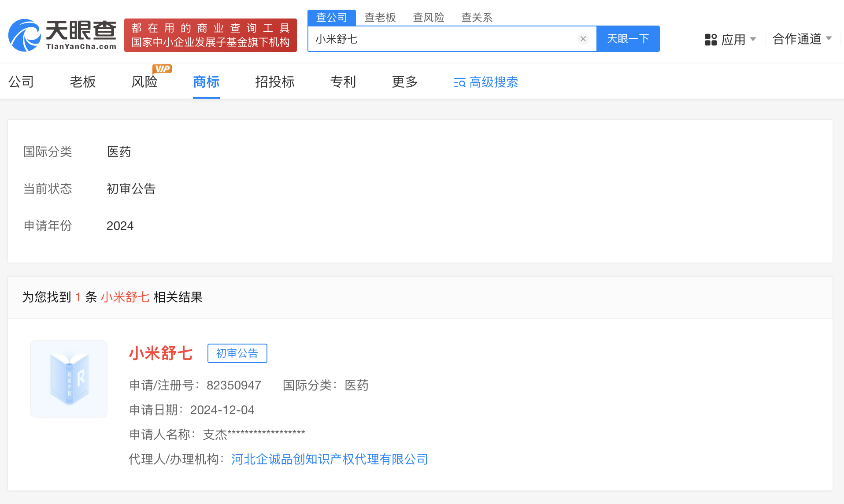Switch to the 查老板 search tab
The height and width of the screenshot is (504, 844).
[x=380, y=18]
